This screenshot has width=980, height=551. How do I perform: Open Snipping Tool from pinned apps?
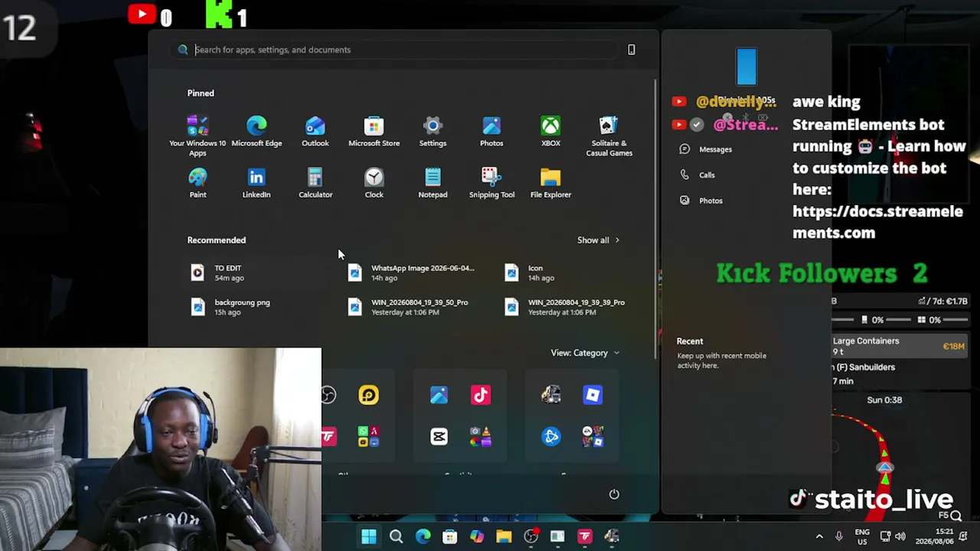click(492, 184)
